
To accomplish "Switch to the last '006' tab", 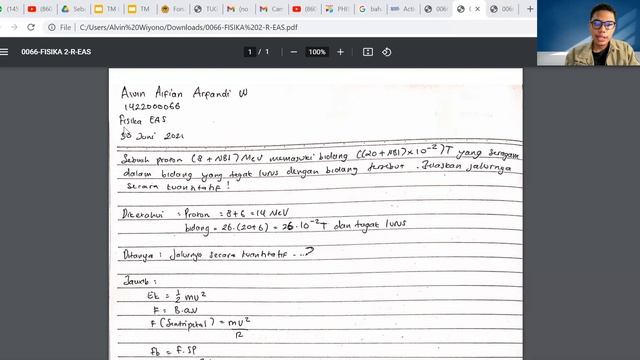I will [x=503, y=9].
